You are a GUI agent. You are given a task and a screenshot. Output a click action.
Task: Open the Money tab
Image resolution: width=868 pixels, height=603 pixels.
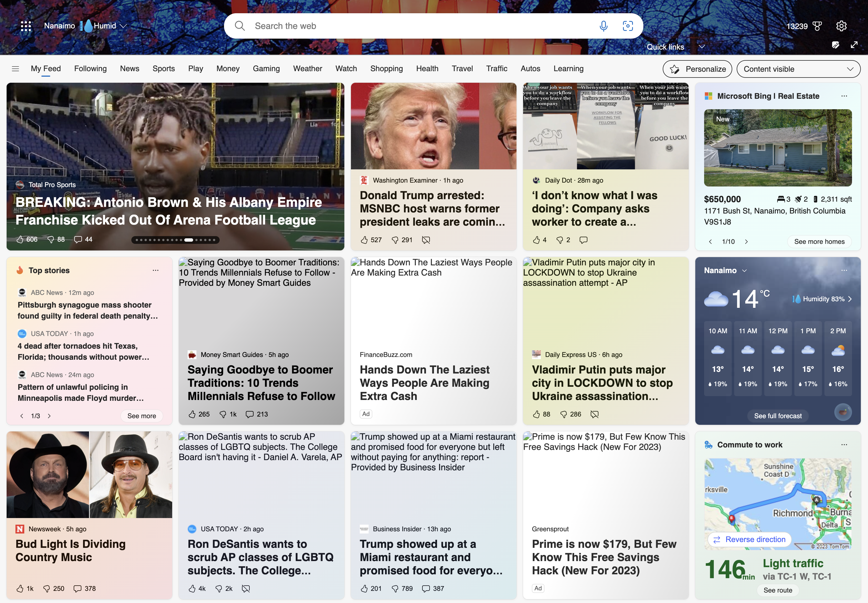228,68
